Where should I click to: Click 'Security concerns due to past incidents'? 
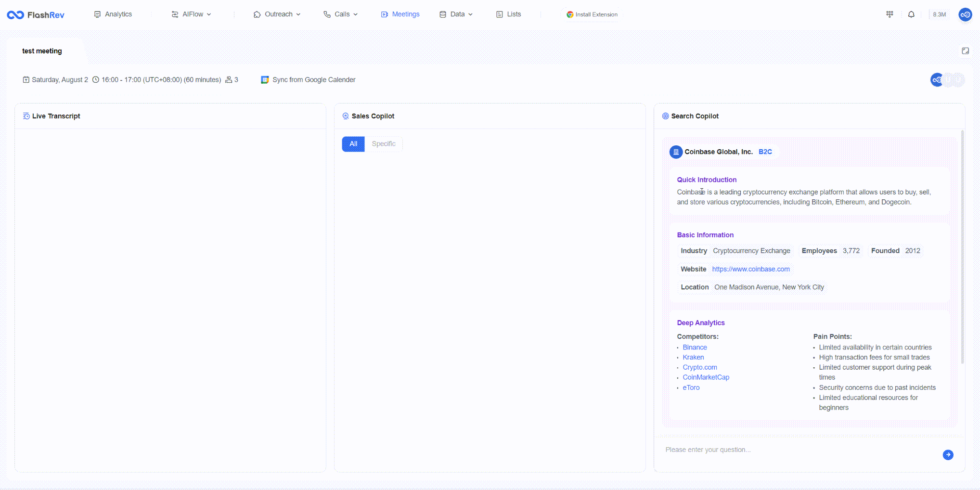pos(877,388)
